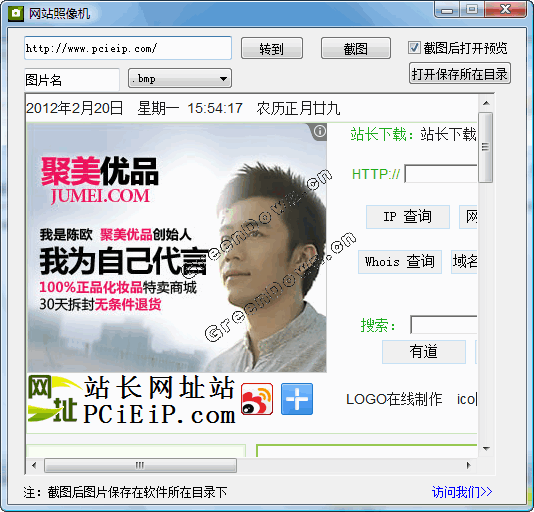Open the 访问我们>> link
Image resolution: width=534 pixels, height=512 pixels.
point(462,492)
